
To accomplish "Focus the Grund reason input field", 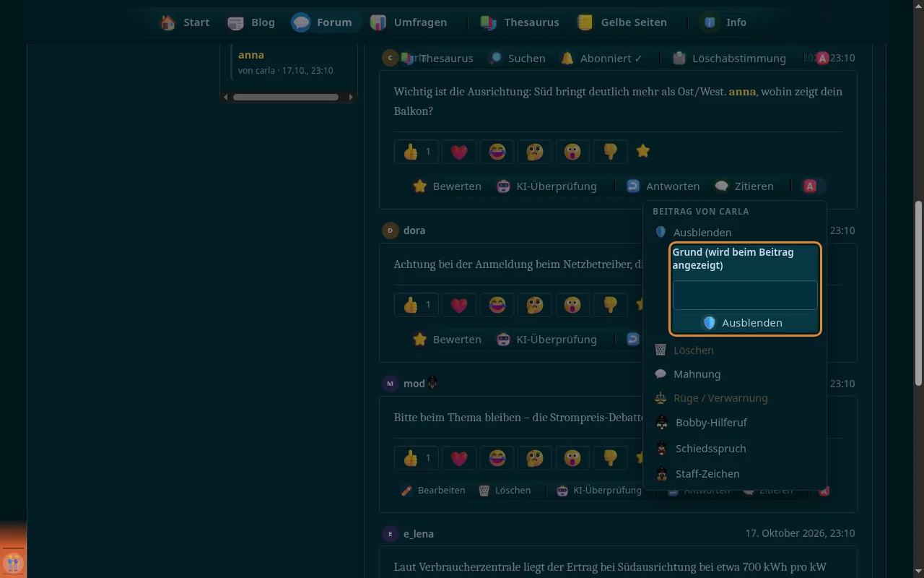I will point(745,296).
